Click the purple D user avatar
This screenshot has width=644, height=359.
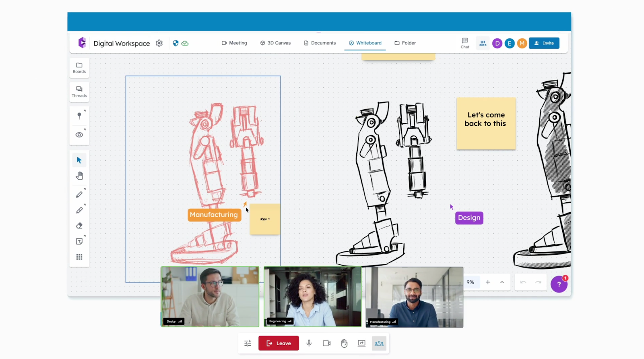tap(497, 43)
